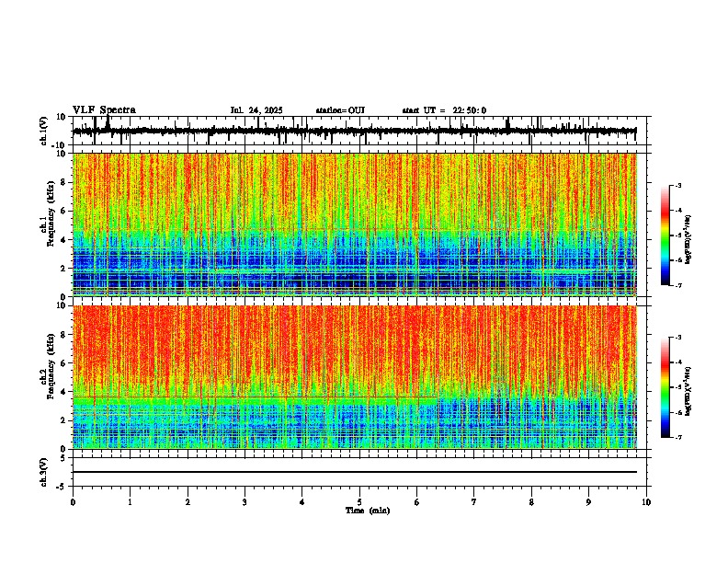Select the "start UT = 22:50: 0" text
The image size is (728, 563).
click(x=444, y=110)
